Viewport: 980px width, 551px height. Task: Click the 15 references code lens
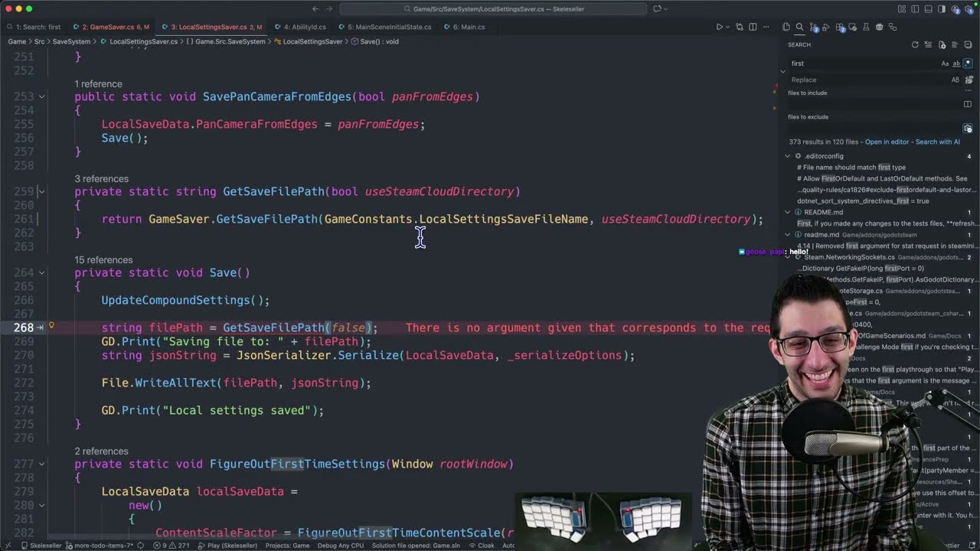103,260
